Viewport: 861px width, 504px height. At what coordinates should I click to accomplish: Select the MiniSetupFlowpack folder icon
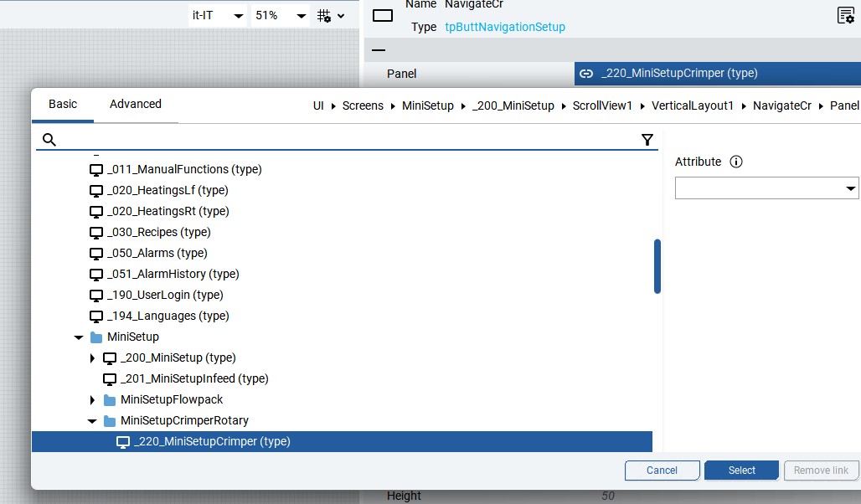(x=110, y=400)
